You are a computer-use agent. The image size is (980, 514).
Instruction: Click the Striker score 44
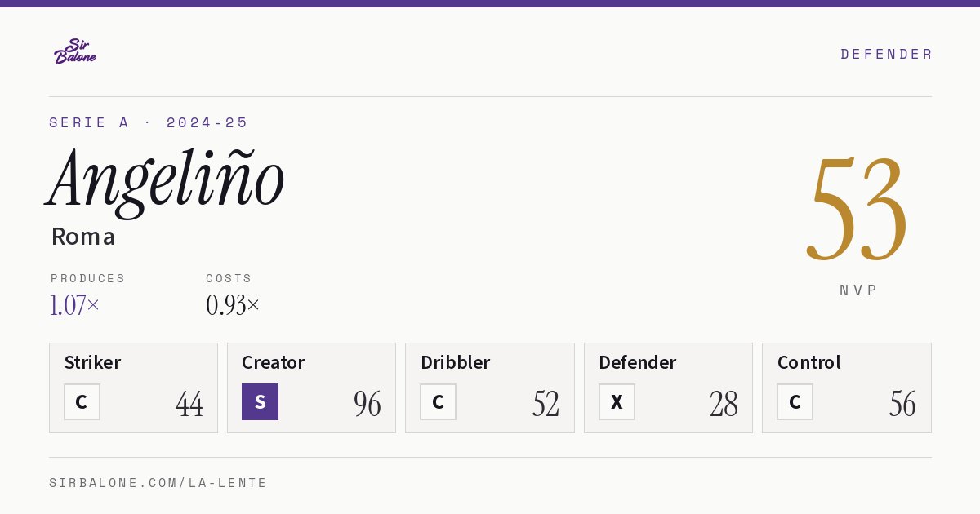click(x=189, y=404)
